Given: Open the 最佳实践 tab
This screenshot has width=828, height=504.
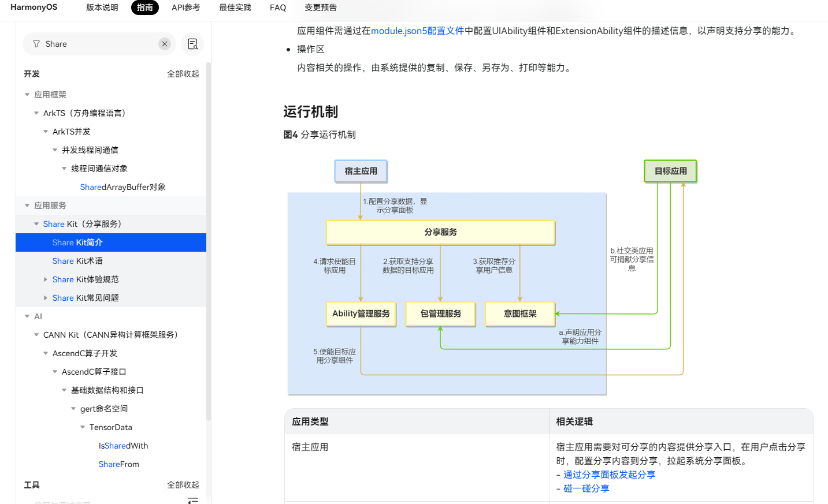Looking at the screenshot, I should [x=235, y=8].
